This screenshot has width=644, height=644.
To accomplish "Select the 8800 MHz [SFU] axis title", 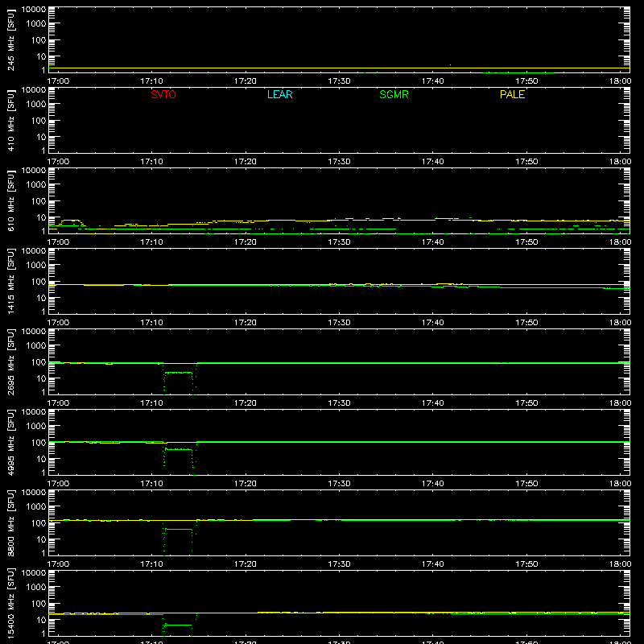I will coord(11,522).
